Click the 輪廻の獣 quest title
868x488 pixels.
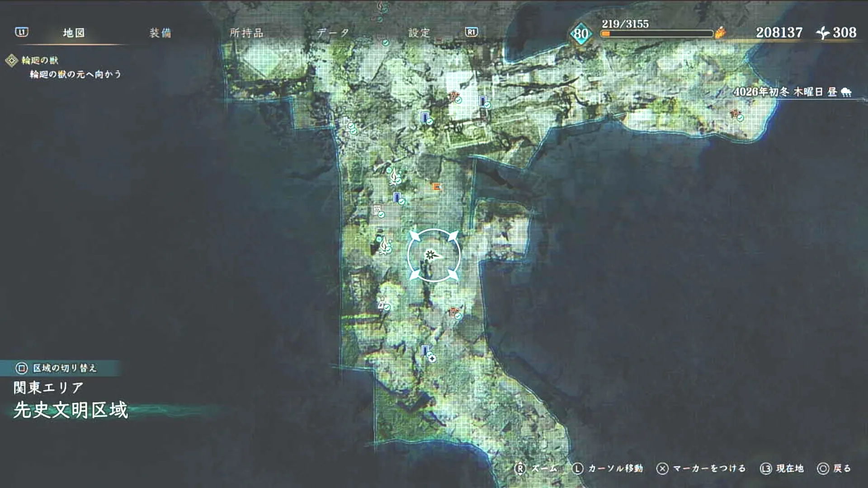(x=40, y=60)
